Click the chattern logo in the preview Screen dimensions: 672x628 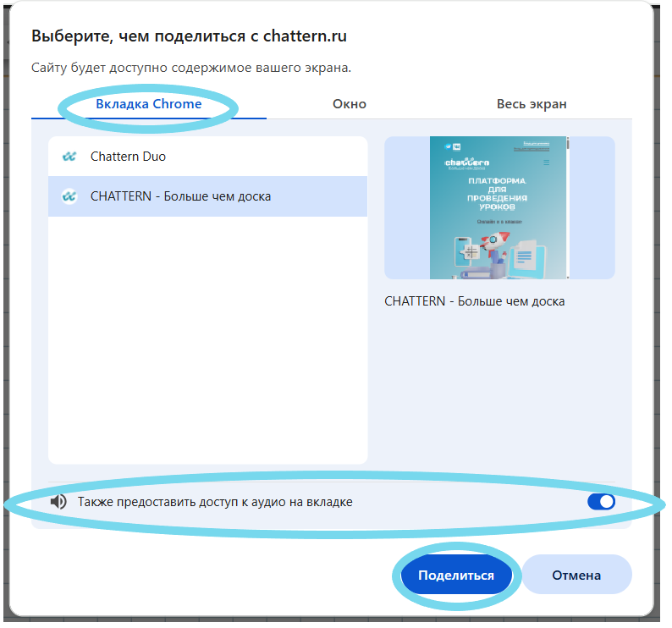[466, 162]
